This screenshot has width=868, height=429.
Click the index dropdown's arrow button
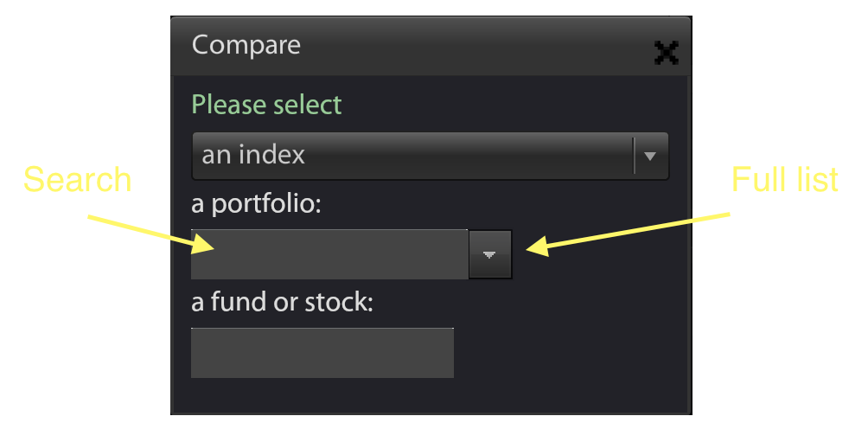(x=651, y=157)
